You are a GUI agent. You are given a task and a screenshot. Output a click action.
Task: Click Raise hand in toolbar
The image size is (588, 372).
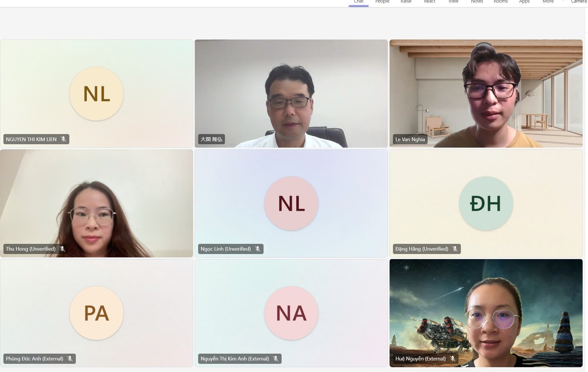tap(406, 2)
